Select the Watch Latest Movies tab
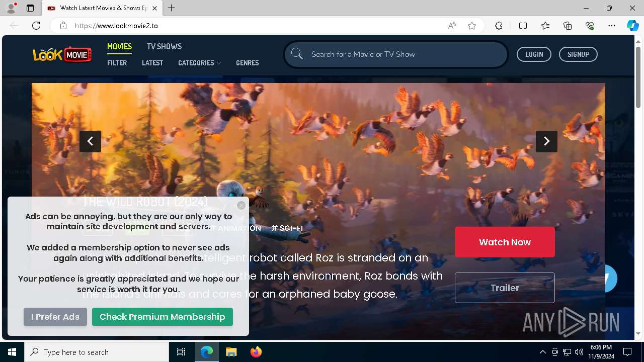The height and width of the screenshot is (362, 644). pyautogui.click(x=103, y=8)
